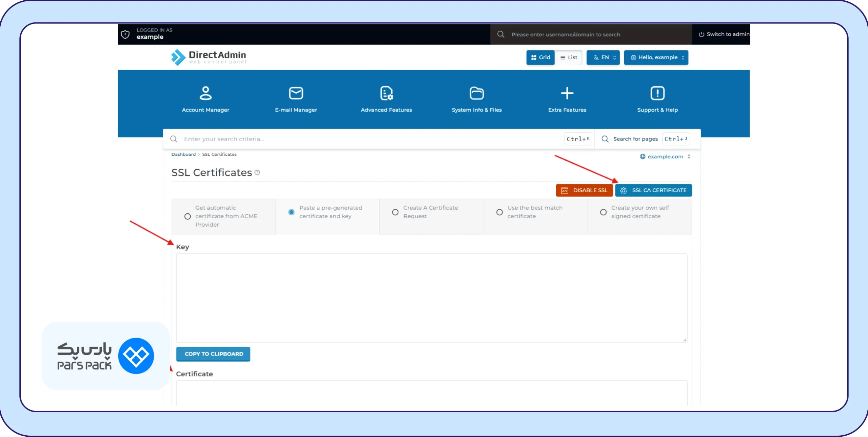This screenshot has height=437, width=868.
Task: Open the Extra Features plus icon
Action: click(x=567, y=93)
